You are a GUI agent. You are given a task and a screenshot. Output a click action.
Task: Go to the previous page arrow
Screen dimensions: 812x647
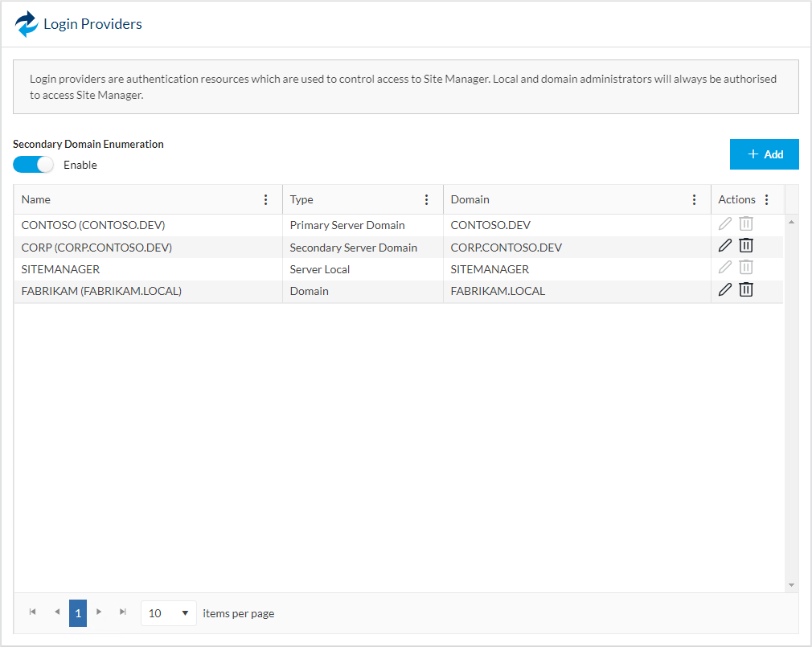57,612
